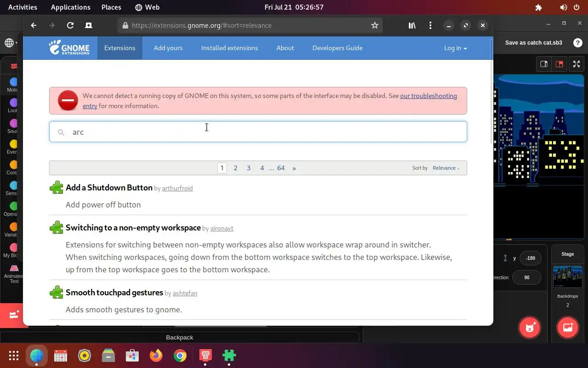588x368 pixels.
Task: Open the Add yours tab
Action: tap(168, 48)
